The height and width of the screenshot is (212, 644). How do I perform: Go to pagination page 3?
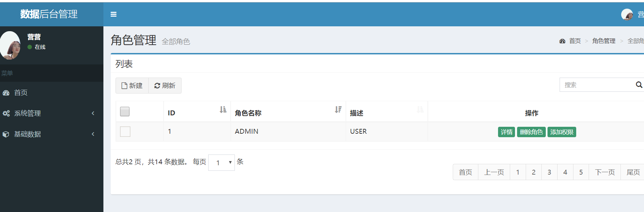[x=549, y=172]
